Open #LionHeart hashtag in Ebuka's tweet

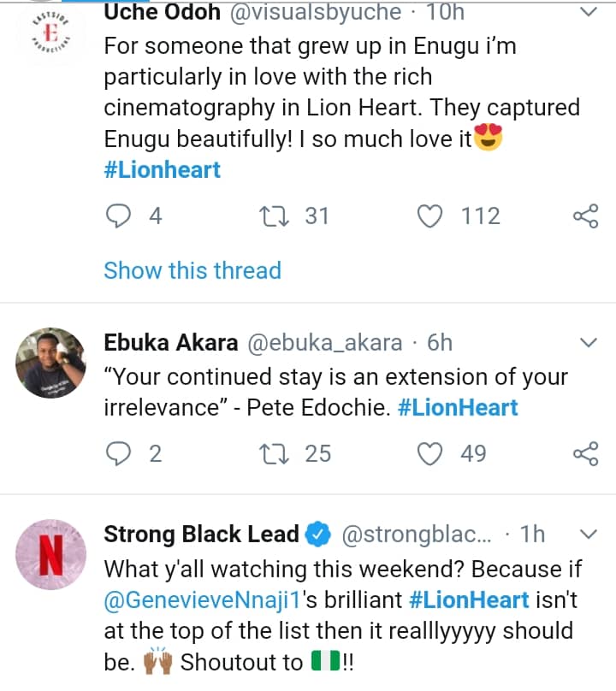459,407
